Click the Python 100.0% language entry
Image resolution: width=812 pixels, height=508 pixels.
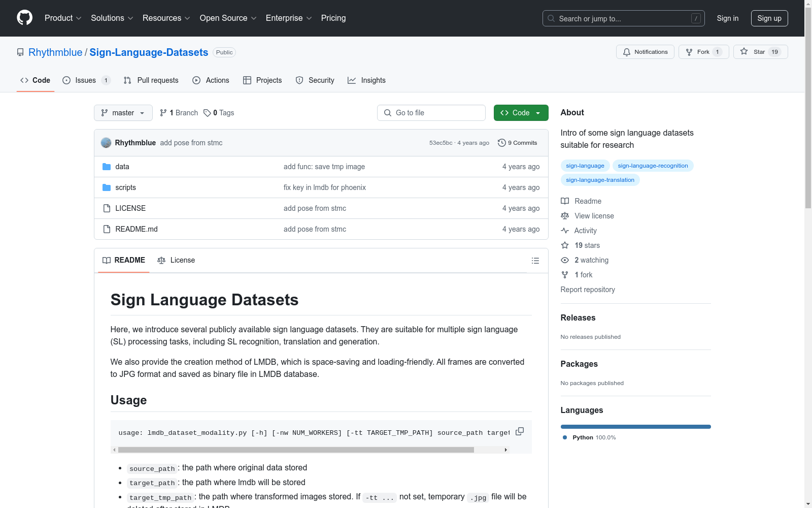point(589,437)
